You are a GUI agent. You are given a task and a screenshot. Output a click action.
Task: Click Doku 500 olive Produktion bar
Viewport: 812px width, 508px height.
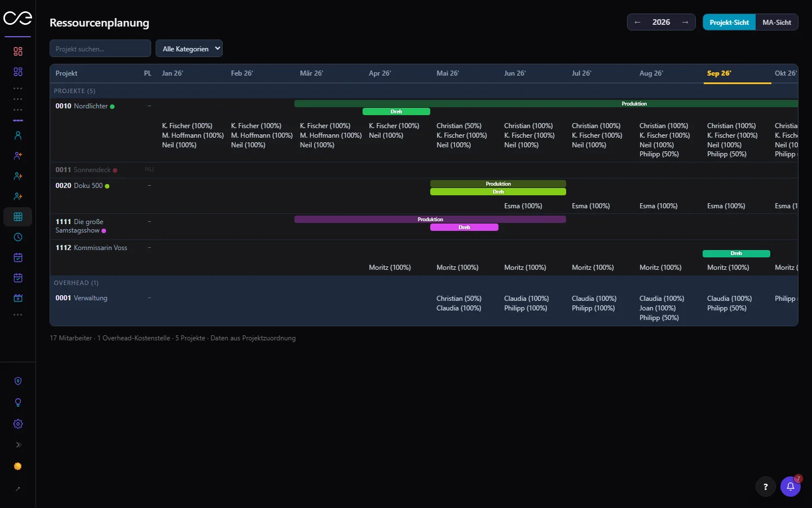click(498, 183)
